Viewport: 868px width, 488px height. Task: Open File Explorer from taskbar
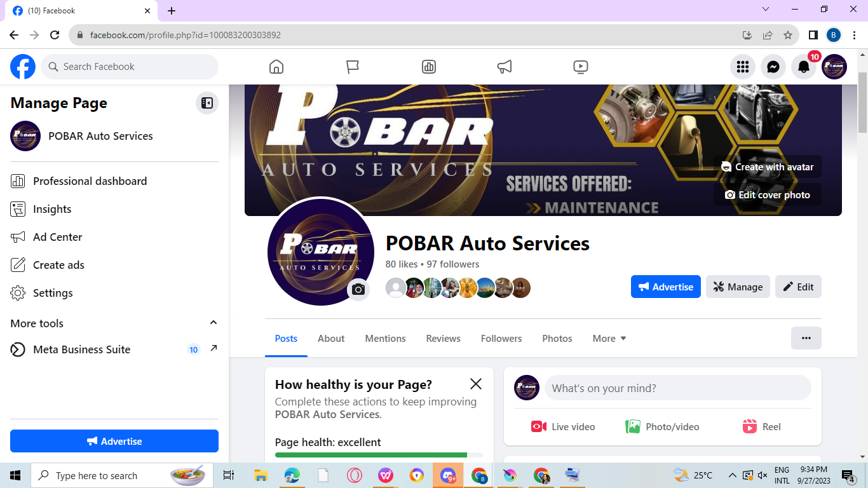click(261, 475)
